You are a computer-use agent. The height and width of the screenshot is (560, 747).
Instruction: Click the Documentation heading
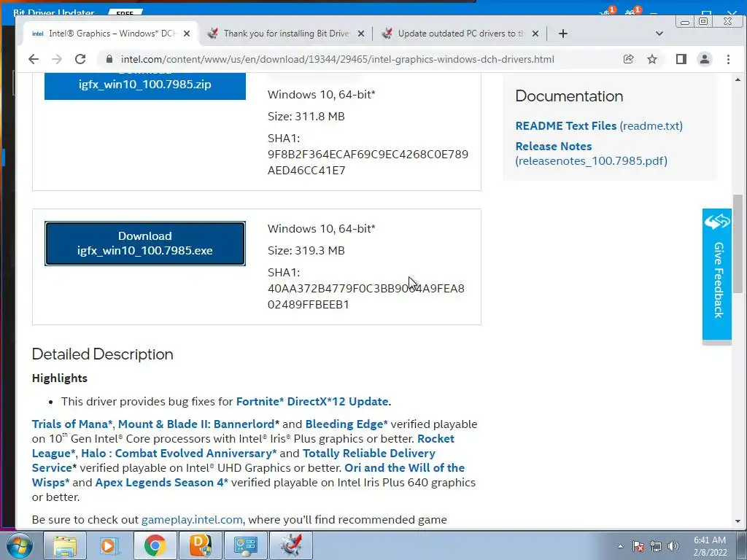click(569, 96)
